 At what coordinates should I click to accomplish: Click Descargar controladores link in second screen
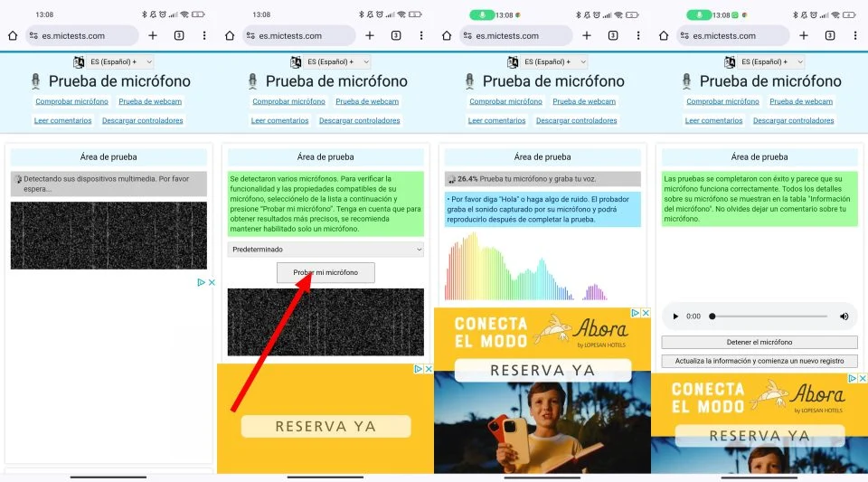coord(359,120)
